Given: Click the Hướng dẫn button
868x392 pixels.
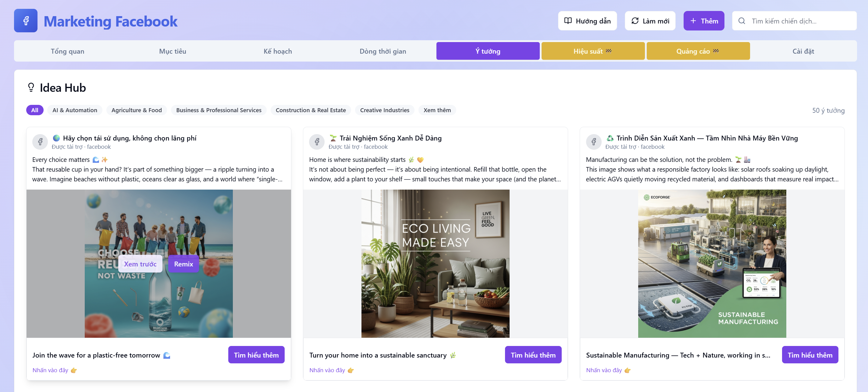Looking at the screenshot, I should [x=587, y=21].
